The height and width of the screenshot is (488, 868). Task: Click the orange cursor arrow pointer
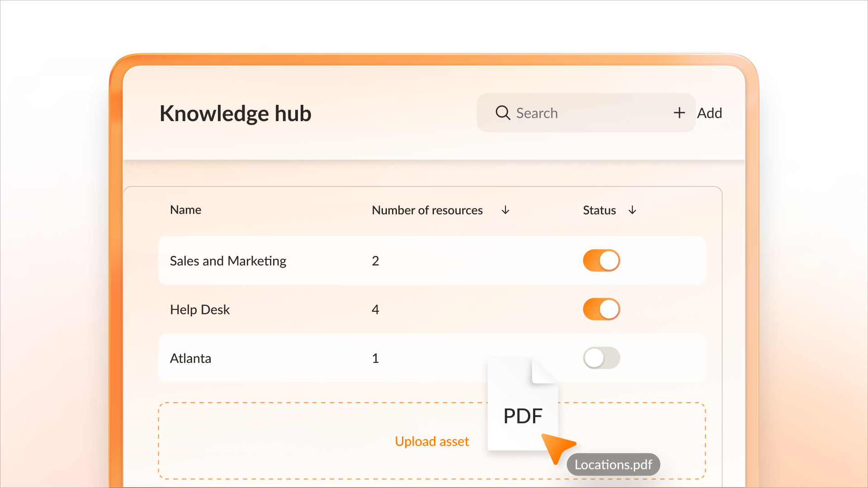pos(557,446)
